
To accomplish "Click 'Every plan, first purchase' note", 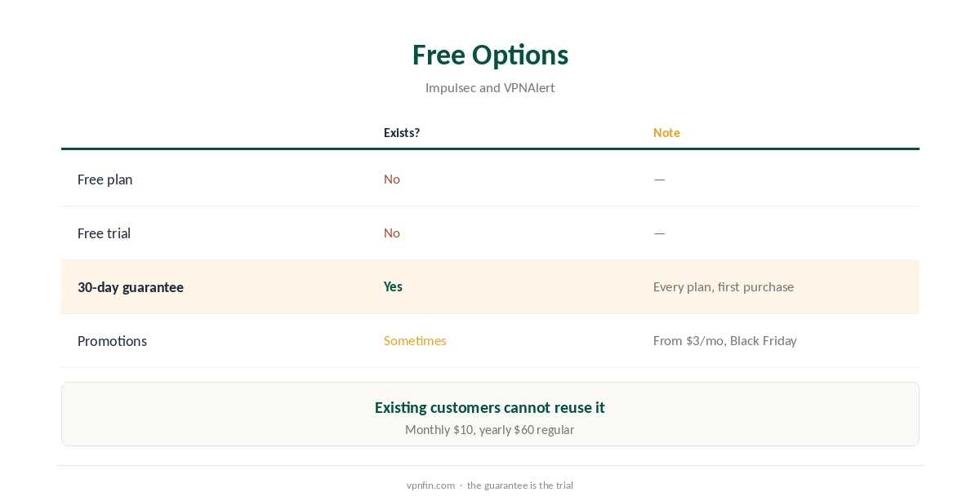I will (x=724, y=287).
